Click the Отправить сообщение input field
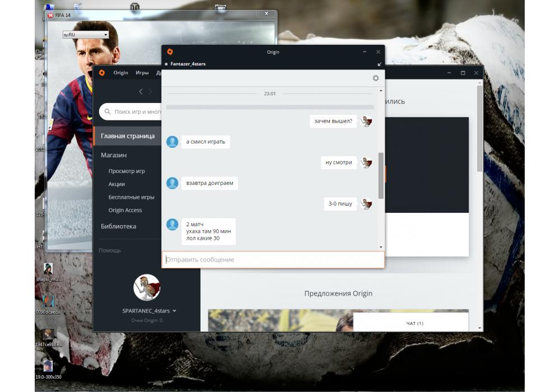Screen dimensions: 560x392 click(273, 259)
